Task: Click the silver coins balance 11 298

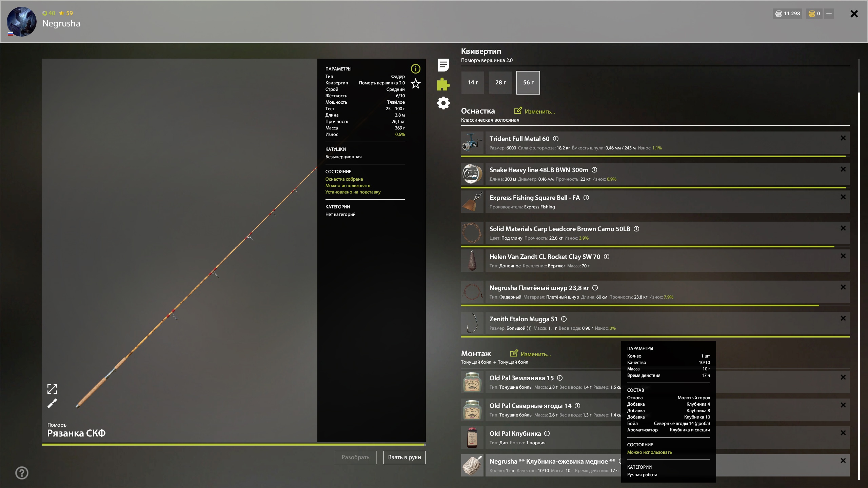Action: [x=787, y=14]
